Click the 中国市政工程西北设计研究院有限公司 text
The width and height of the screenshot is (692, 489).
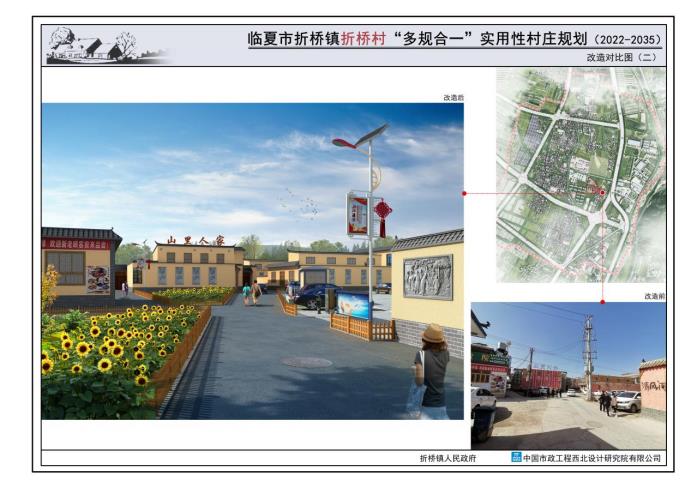point(592,458)
